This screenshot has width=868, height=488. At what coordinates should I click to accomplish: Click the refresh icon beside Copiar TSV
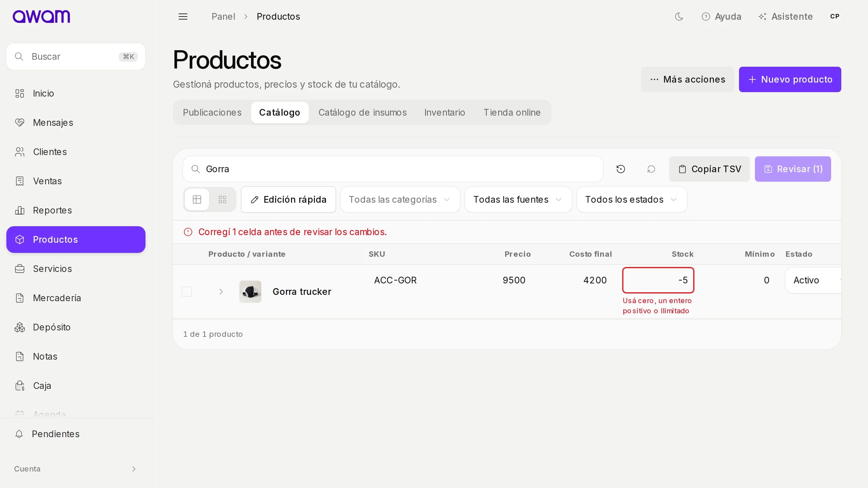coord(651,169)
